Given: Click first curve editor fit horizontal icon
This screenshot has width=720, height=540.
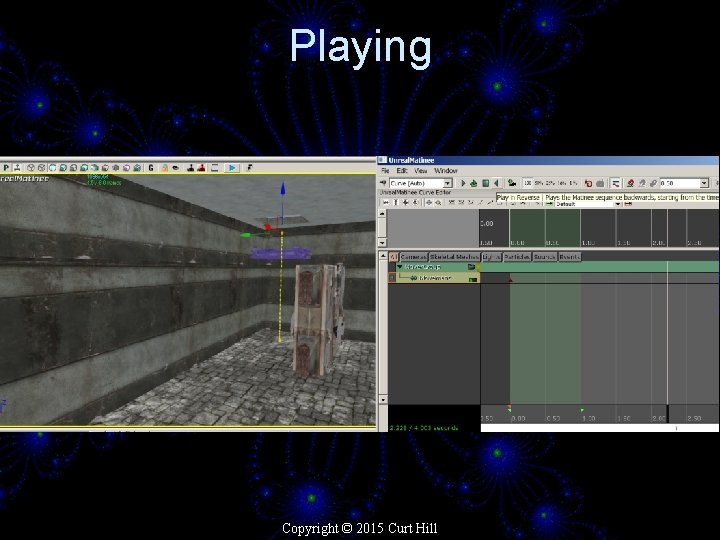Looking at the screenshot, I should pyautogui.click(x=386, y=202).
